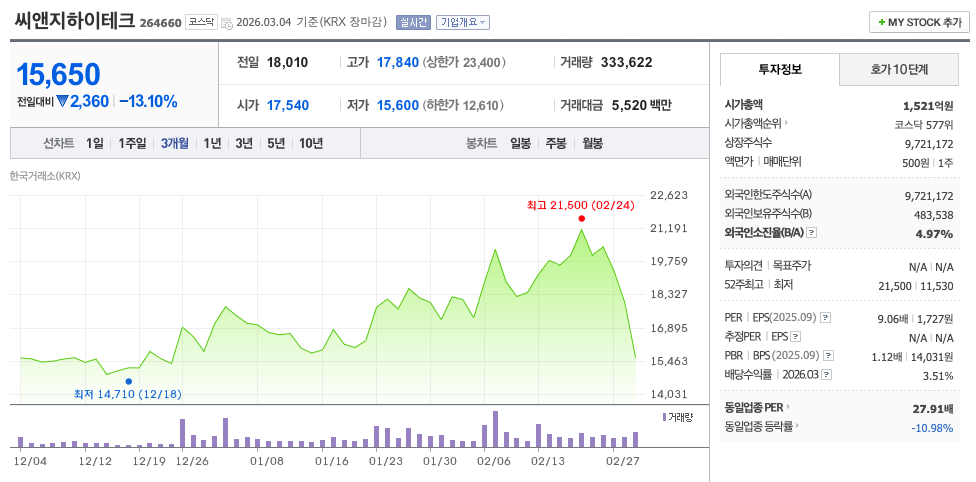Click the 한국거래소(KRX) chart caption
976x482 pixels.
click(45, 176)
